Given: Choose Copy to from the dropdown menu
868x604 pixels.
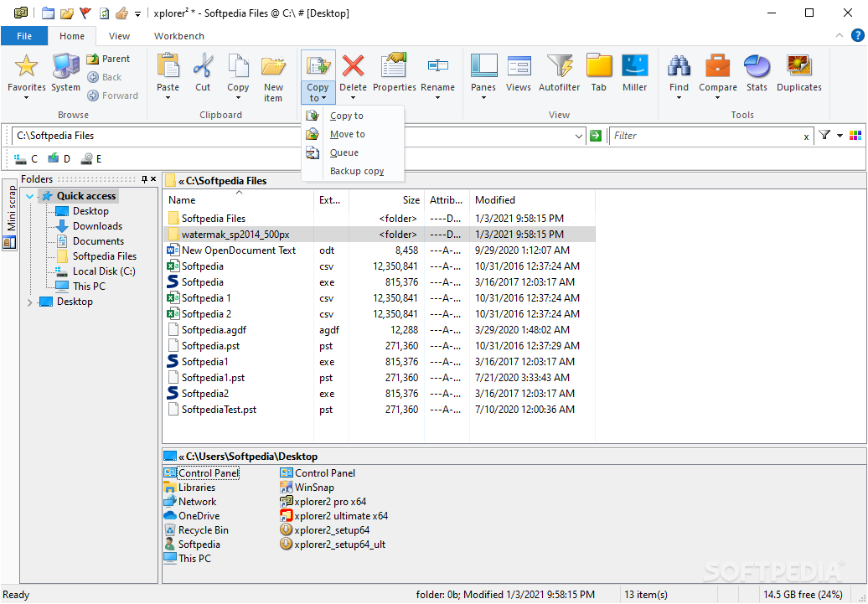Looking at the screenshot, I should click(353, 116).
